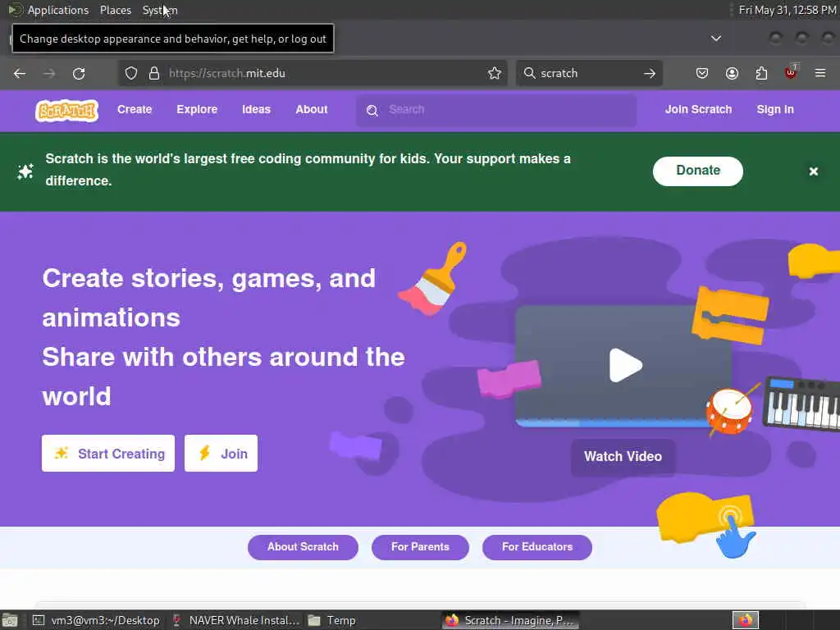Click the Donate button

point(697,171)
